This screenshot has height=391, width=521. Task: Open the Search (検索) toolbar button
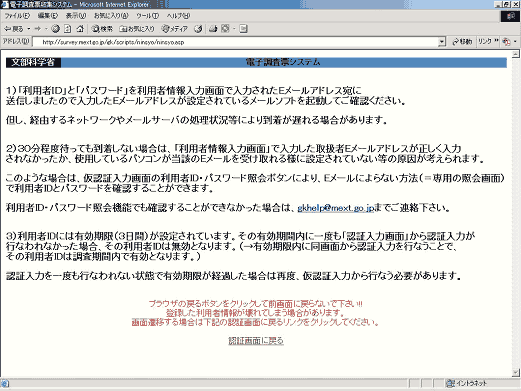point(102,29)
